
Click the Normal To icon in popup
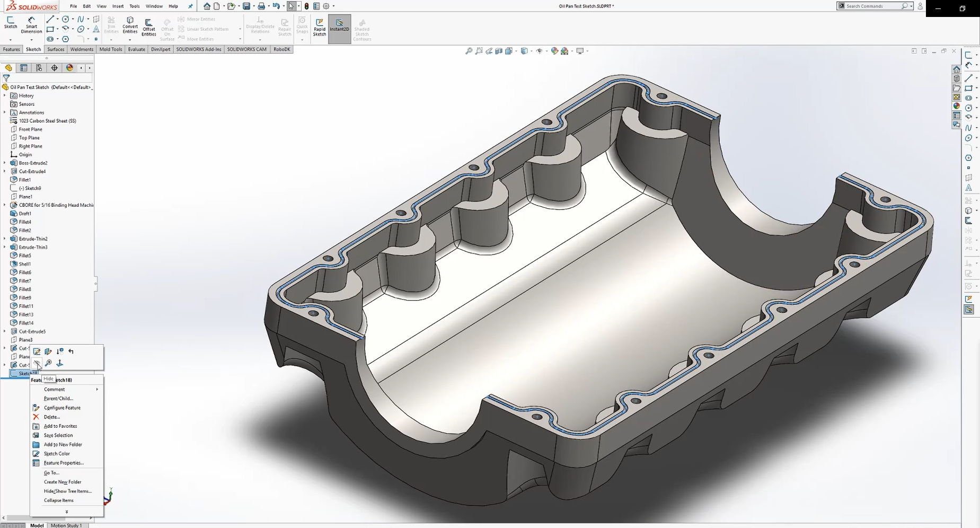(60, 363)
